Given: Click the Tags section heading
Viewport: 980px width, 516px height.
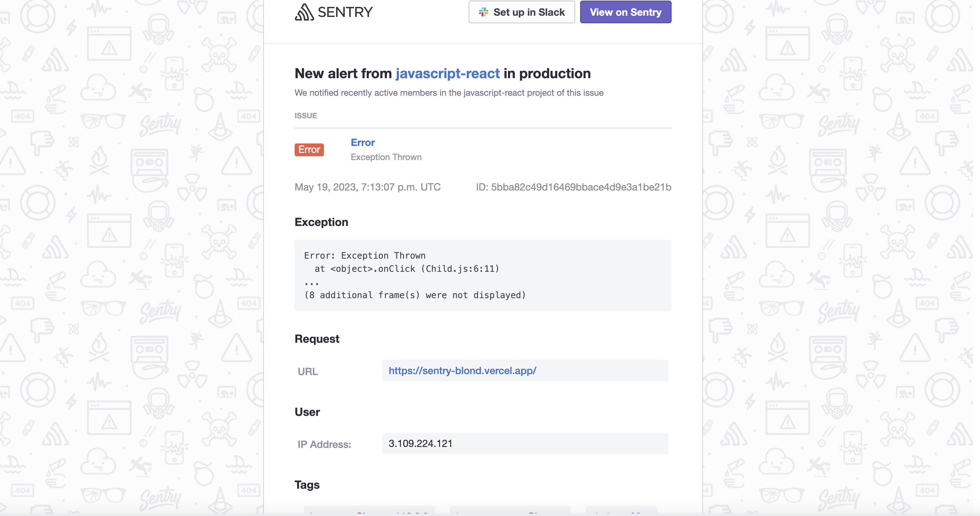Looking at the screenshot, I should point(307,484).
